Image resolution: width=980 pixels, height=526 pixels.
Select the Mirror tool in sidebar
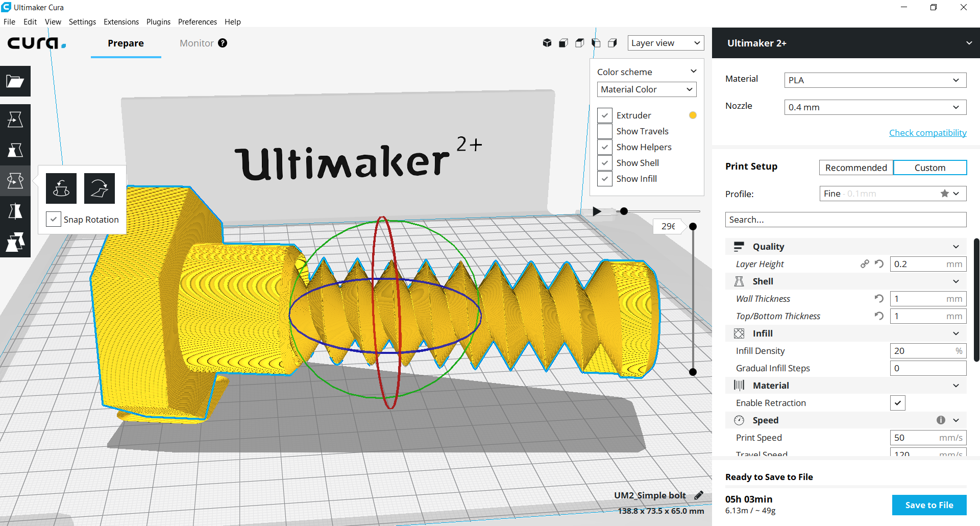pyautogui.click(x=15, y=211)
